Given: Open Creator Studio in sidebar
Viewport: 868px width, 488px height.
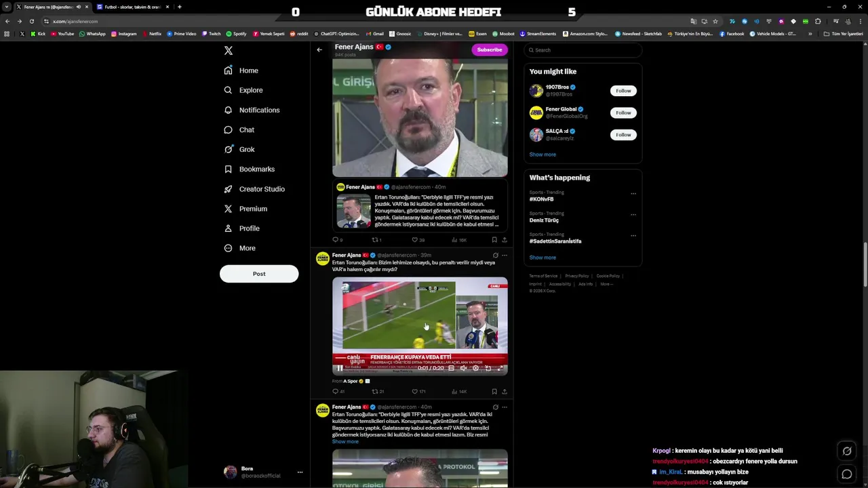Looking at the screenshot, I should (254, 189).
